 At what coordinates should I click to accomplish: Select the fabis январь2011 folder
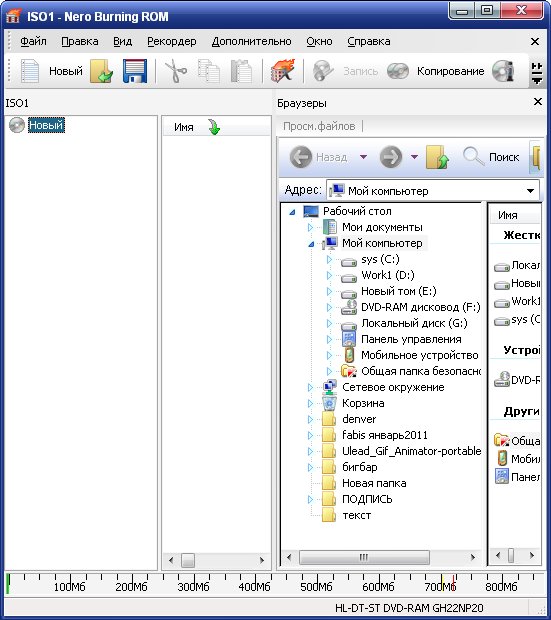pos(384,435)
